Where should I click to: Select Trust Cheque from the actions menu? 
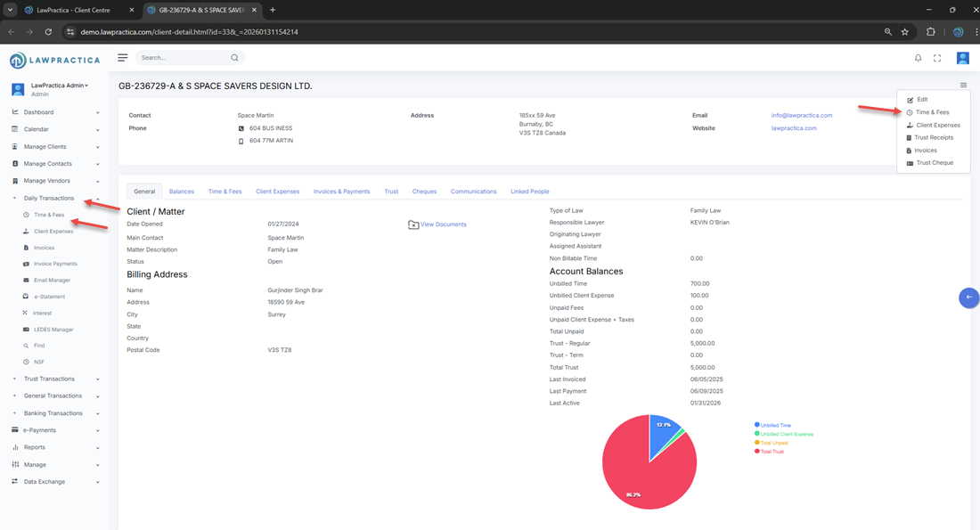click(935, 163)
